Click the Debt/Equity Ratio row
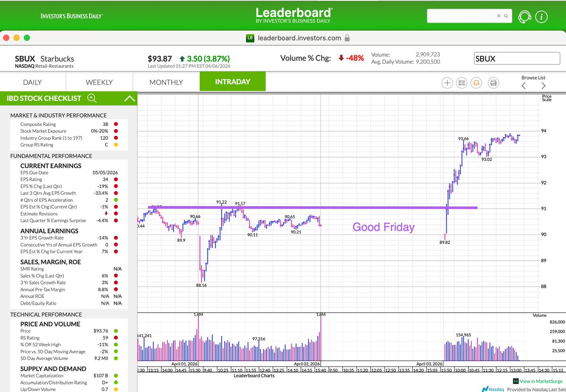Image resolution: width=566 pixels, height=392 pixels. click(x=68, y=303)
